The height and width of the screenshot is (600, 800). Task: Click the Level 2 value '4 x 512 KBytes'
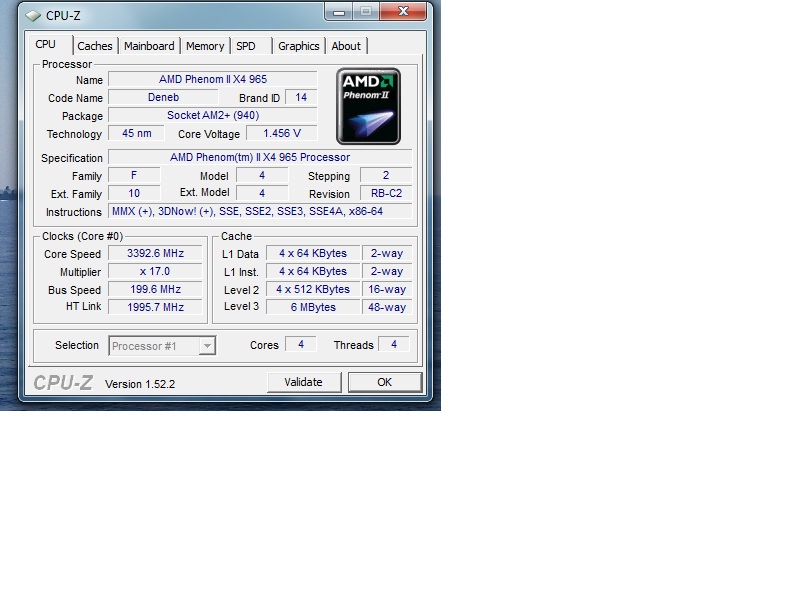[313, 289]
